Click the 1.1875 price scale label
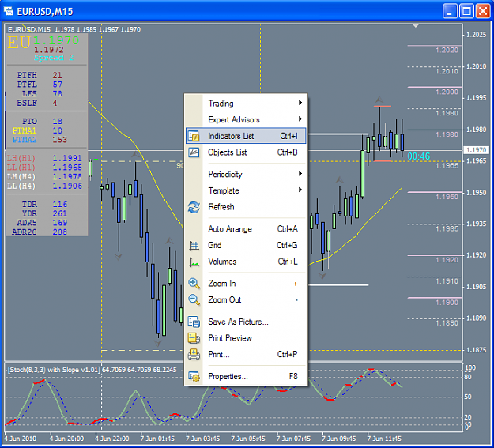 click(477, 350)
